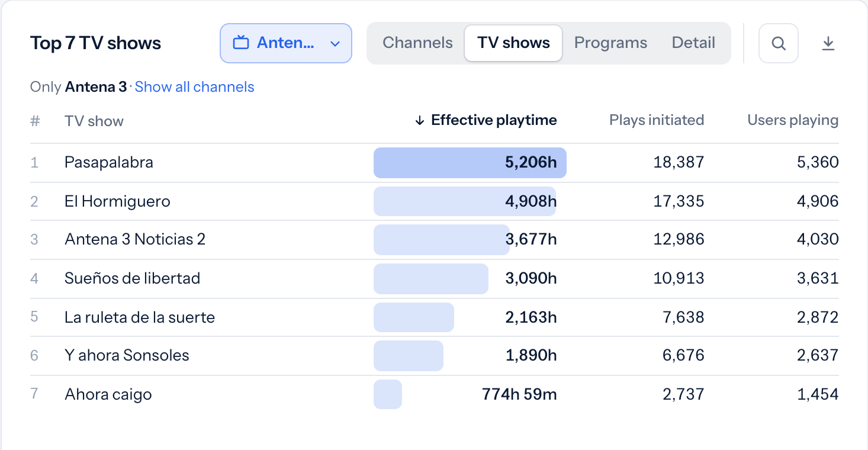Select the Pasapalabra row name
868x450 pixels.
pos(109,162)
